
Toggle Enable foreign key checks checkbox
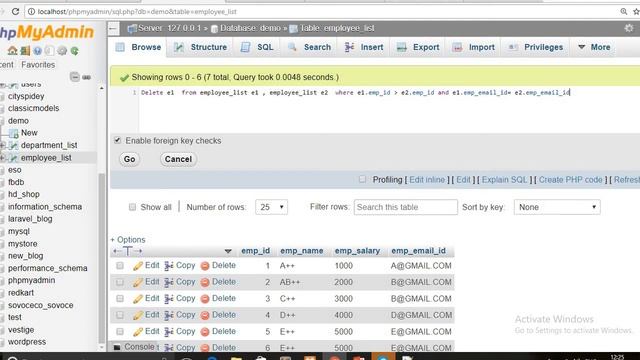[118, 140]
